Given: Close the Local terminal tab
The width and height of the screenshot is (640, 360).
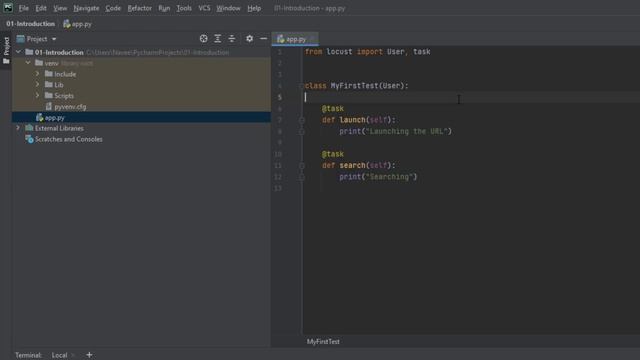Looking at the screenshot, I should click(x=73, y=355).
